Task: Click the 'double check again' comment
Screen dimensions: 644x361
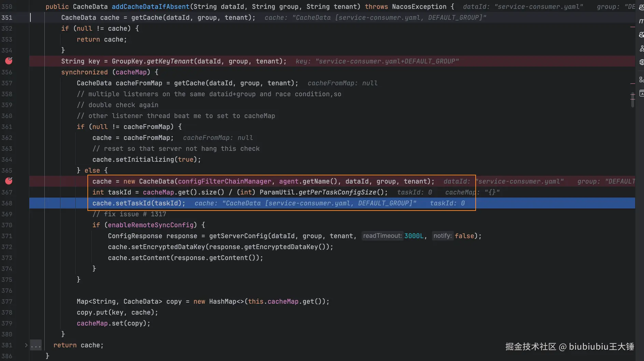Action: 117,105
